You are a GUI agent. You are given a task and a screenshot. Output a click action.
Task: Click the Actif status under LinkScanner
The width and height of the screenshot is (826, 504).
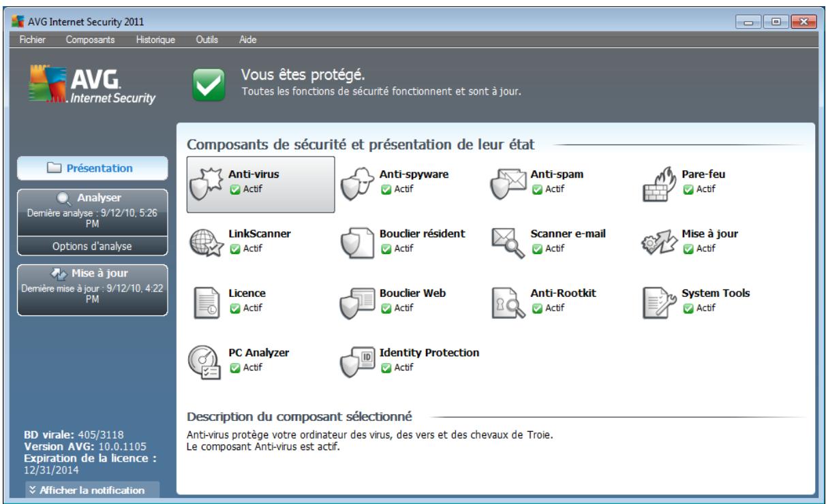(245, 248)
